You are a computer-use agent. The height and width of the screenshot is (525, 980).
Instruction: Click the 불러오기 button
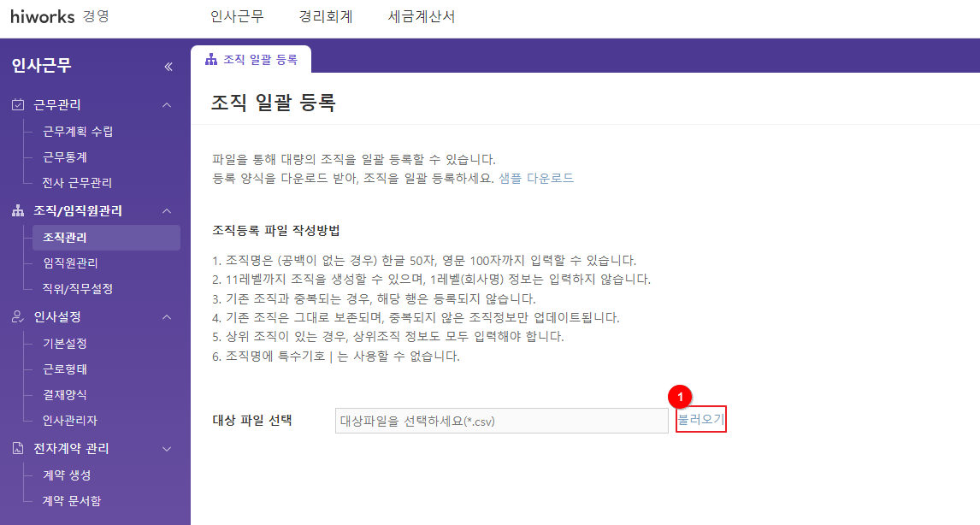(x=700, y=420)
